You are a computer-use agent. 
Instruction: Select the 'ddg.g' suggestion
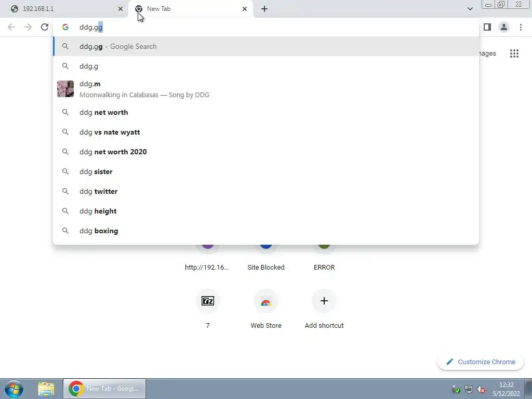click(266, 66)
